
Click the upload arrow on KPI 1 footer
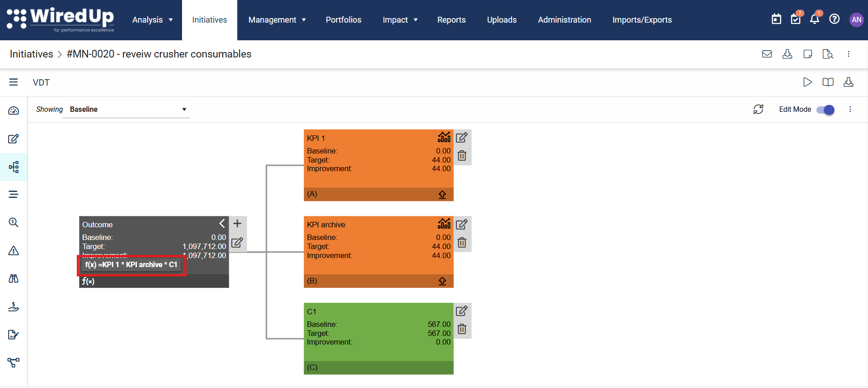click(x=442, y=194)
